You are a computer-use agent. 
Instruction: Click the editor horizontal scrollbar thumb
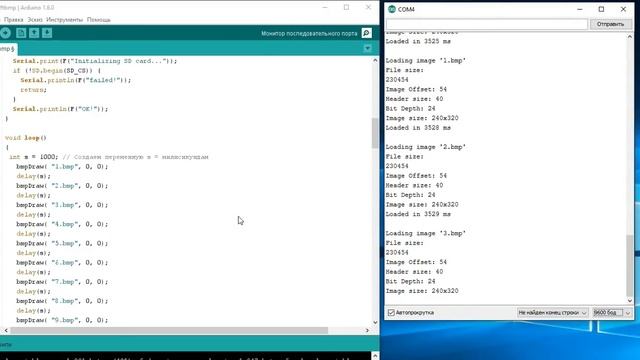(x=169, y=330)
